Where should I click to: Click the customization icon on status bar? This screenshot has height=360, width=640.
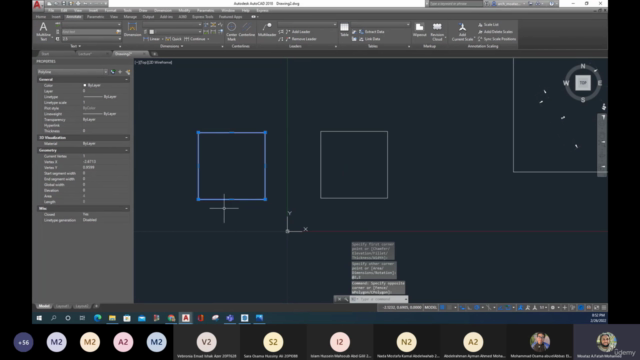coord(604,307)
